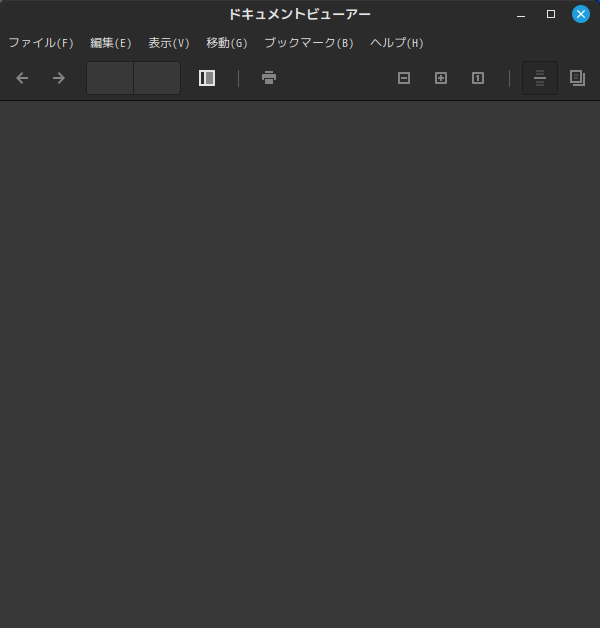Image resolution: width=600 pixels, height=628 pixels.
Task: Open the ブックマーク(B) menu
Action: click(x=309, y=43)
